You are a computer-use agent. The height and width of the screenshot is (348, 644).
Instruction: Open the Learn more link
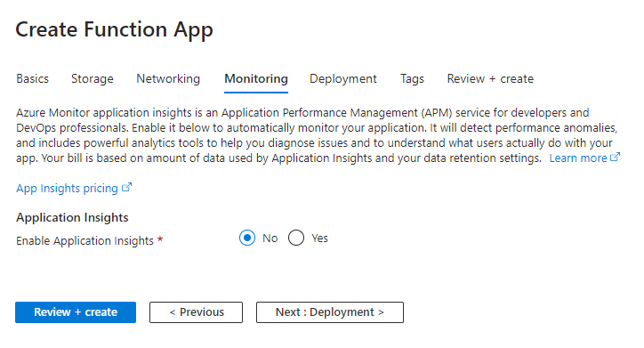tap(578, 158)
